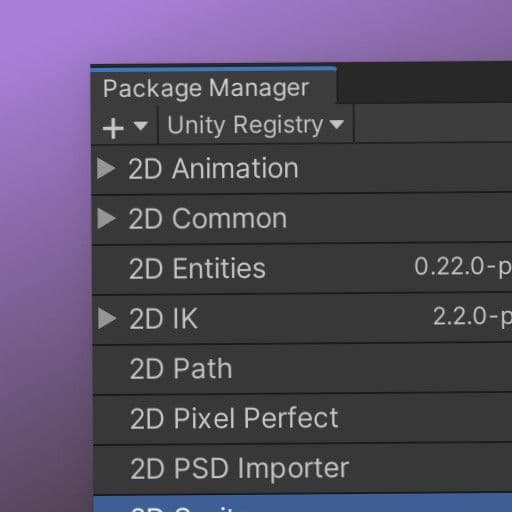
Task: Select the 2D PSD Importer package
Action: pos(303,469)
